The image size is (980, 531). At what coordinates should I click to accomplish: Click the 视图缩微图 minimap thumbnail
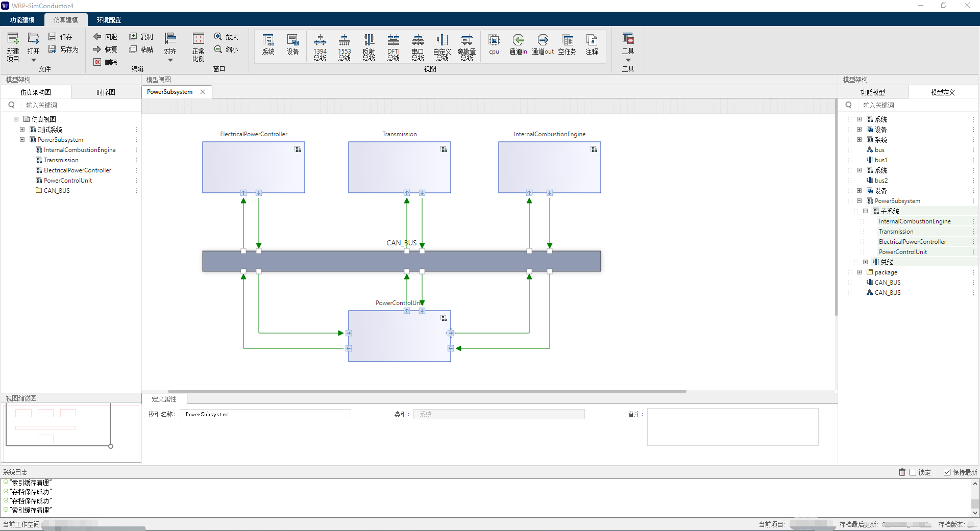coord(70,433)
